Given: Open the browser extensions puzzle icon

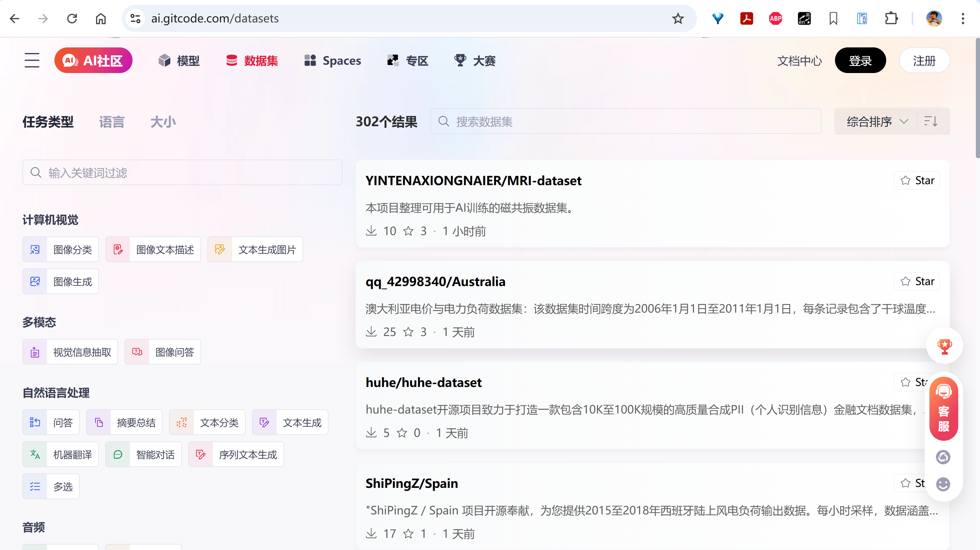Looking at the screenshot, I should (x=891, y=18).
